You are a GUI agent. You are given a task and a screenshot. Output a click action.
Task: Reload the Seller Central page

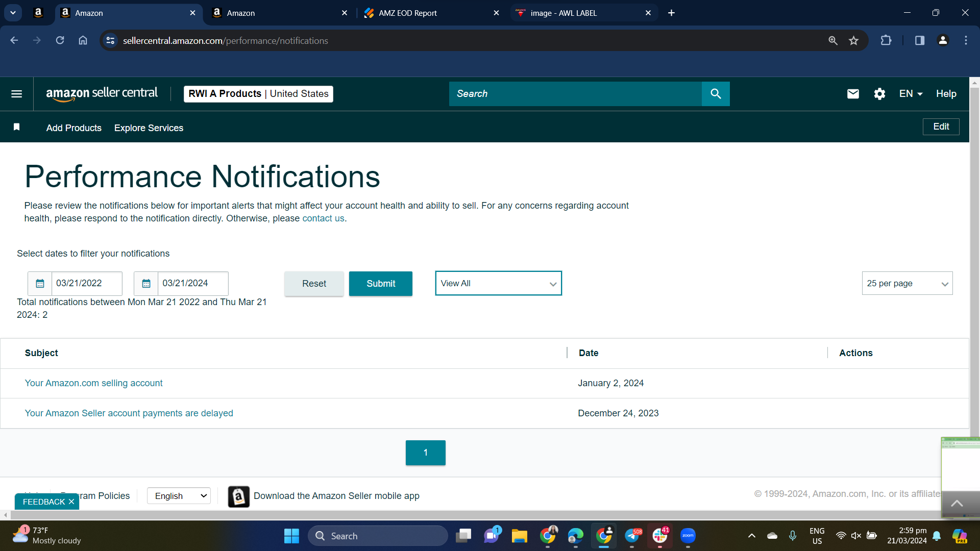tap(60, 40)
